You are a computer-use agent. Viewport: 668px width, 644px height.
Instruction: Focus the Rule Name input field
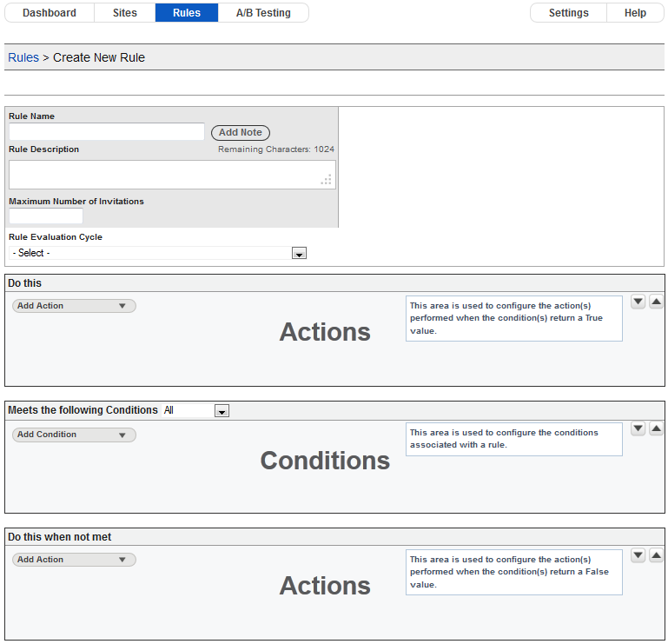[x=107, y=132]
